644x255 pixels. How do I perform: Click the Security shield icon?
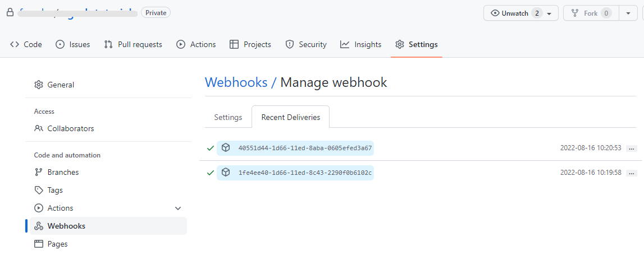(290, 44)
